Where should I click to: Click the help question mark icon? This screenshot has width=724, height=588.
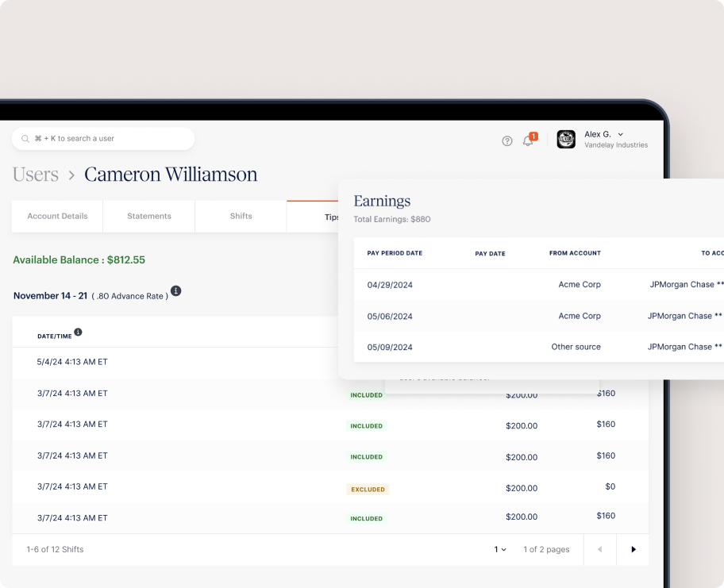pos(507,140)
